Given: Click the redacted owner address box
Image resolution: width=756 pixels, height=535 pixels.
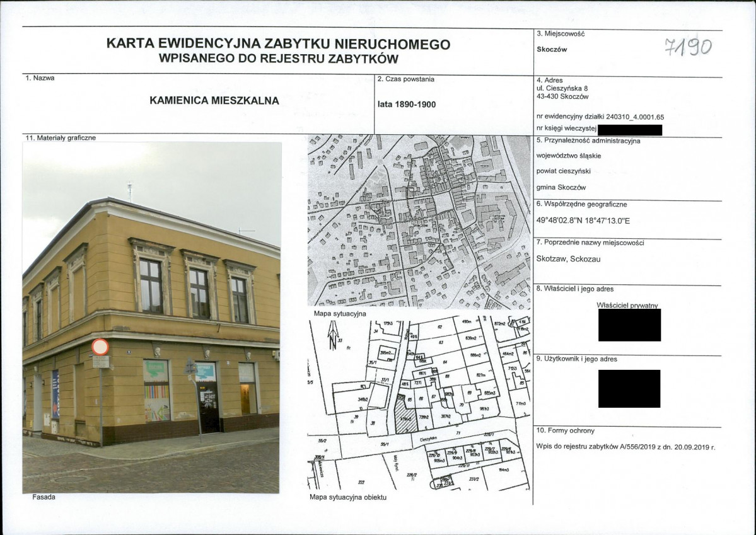Looking at the screenshot, I should pyautogui.click(x=629, y=325).
